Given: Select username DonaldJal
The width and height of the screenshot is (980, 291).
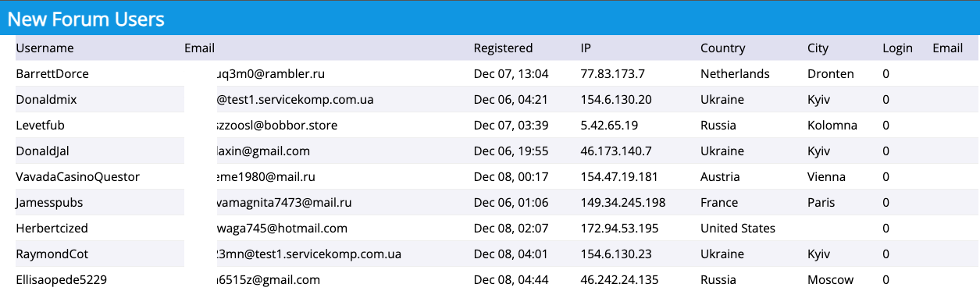Looking at the screenshot, I should [x=42, y=151].
